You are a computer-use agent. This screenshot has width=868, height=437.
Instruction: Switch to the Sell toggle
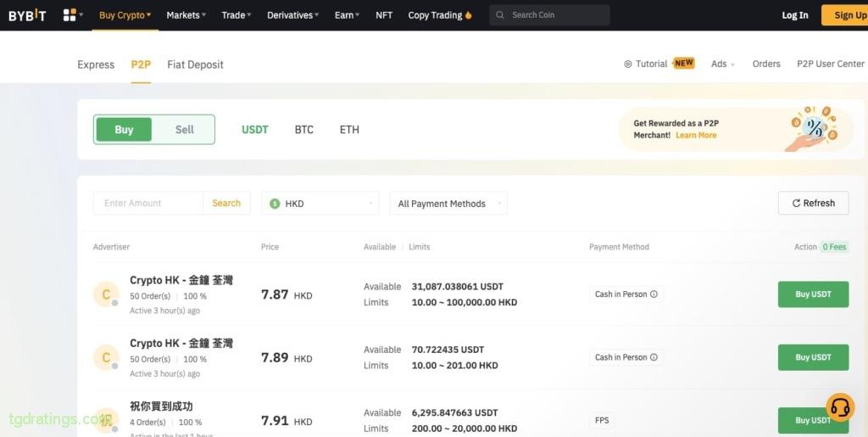pyautogui.click(x=184, y=130)
